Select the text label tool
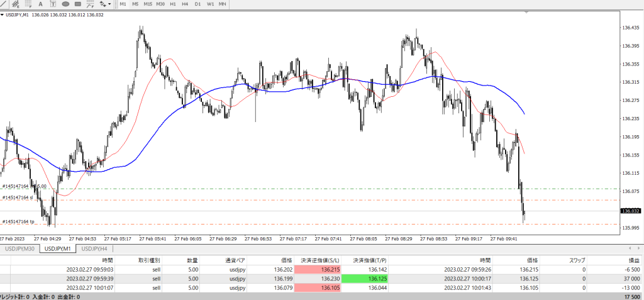Viewport: 644px width, 300px height. coord(53,4)
